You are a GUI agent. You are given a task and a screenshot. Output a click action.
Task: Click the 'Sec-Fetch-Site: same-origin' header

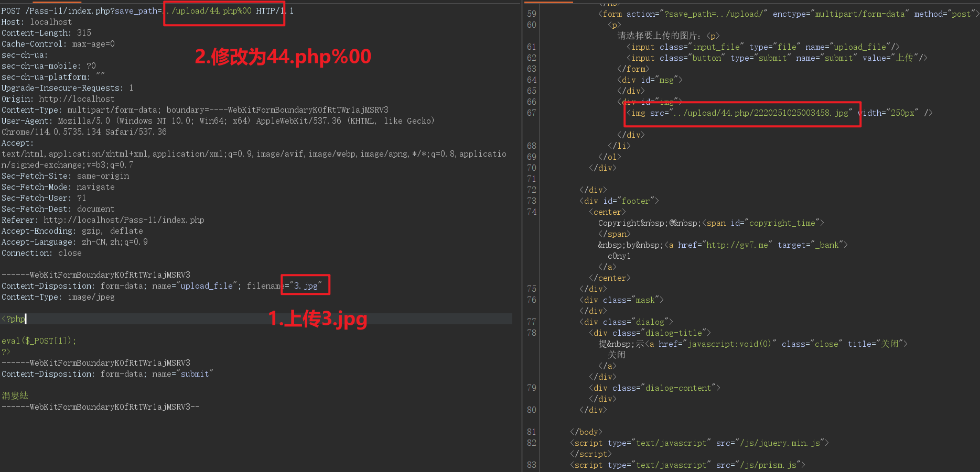[66, 175]
